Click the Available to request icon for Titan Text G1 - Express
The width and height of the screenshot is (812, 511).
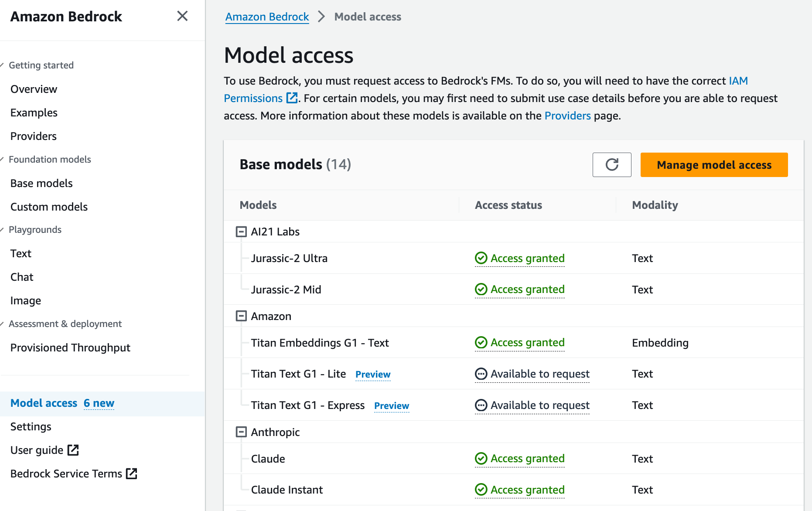pos(481,405)
